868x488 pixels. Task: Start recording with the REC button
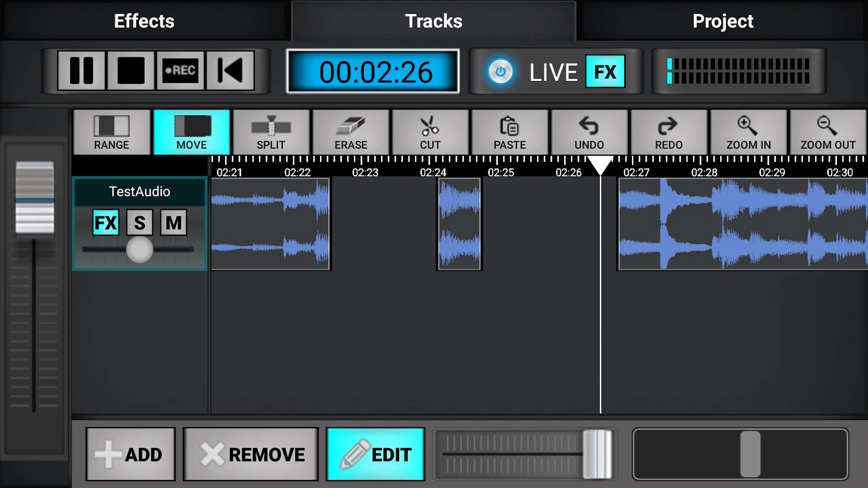(x=180, y=71)
